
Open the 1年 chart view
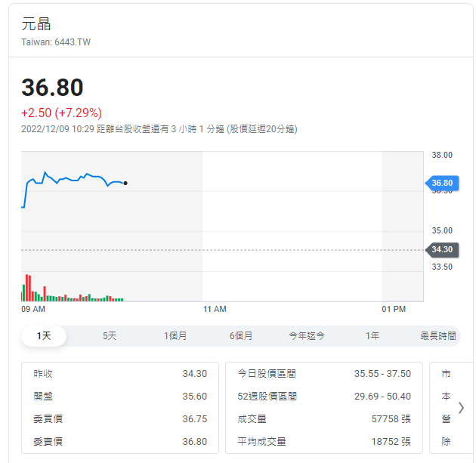[x=372, y=336]
